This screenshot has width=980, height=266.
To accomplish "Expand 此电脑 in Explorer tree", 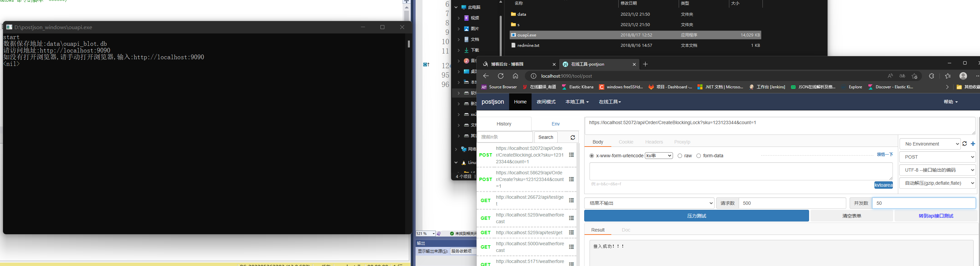I will [x=456, y=7].
